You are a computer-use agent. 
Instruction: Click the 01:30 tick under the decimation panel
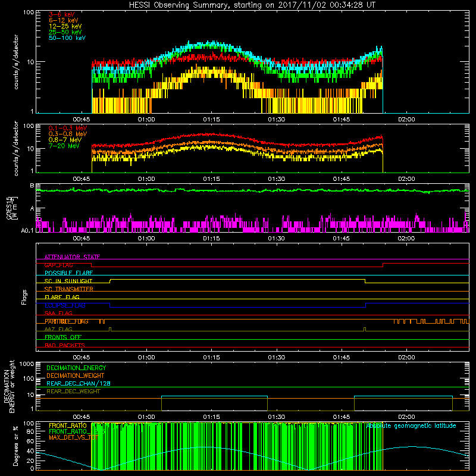276,417
